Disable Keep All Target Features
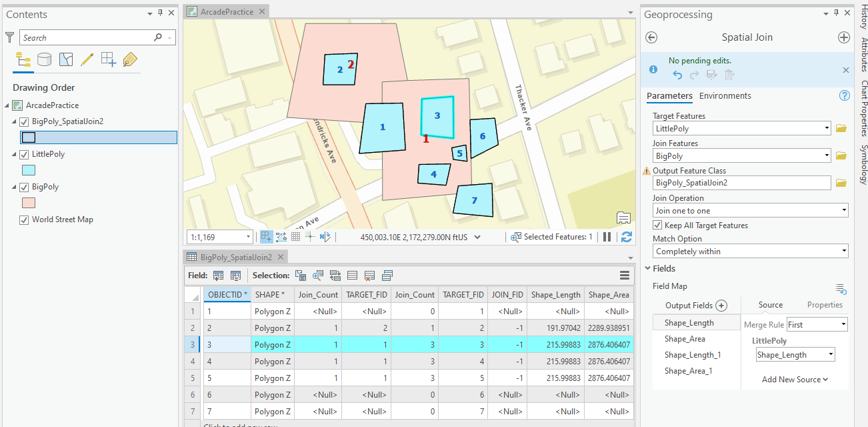This screenshot has height=427, width=868. pos(657,225)
